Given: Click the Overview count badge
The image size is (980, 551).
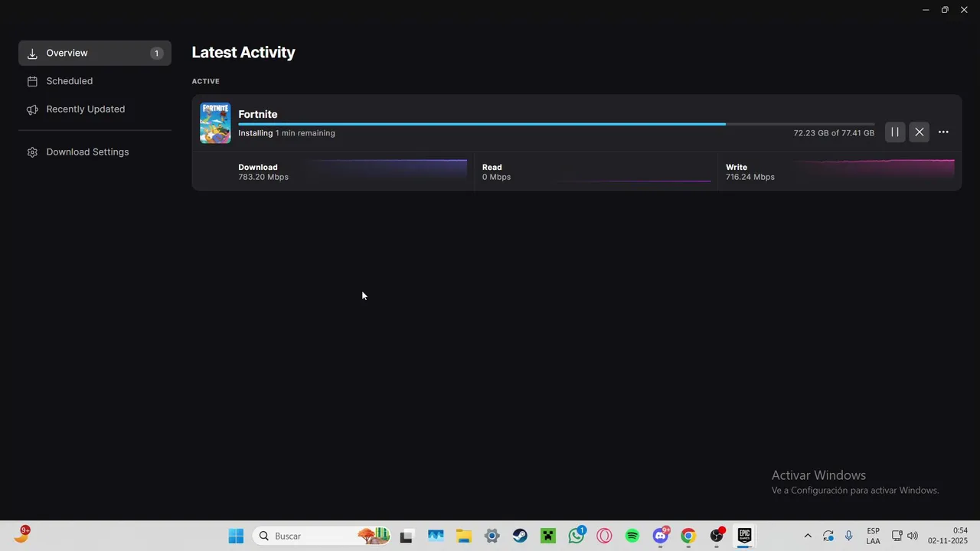Looking at the screenshot, I should 156,54.
